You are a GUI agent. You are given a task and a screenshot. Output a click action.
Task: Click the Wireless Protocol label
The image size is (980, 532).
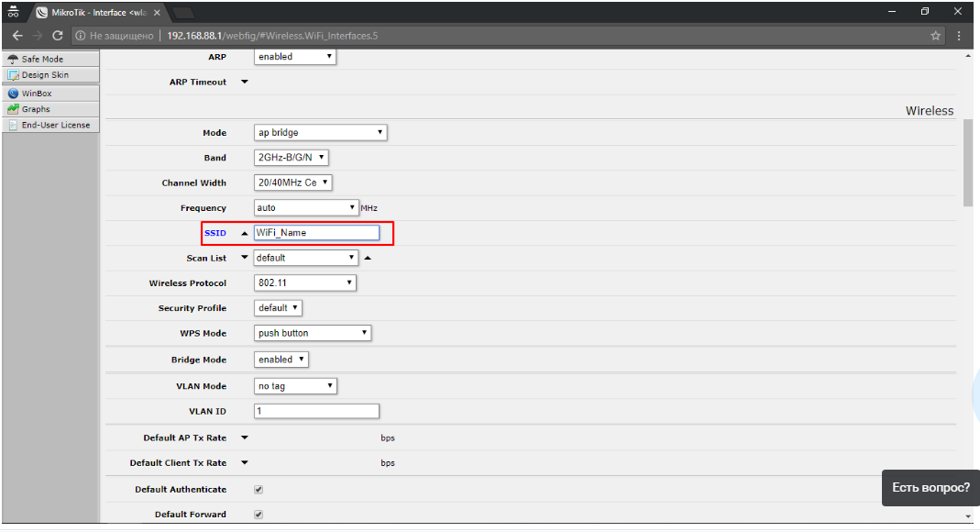pyautogui.click(x=188, y=283)
